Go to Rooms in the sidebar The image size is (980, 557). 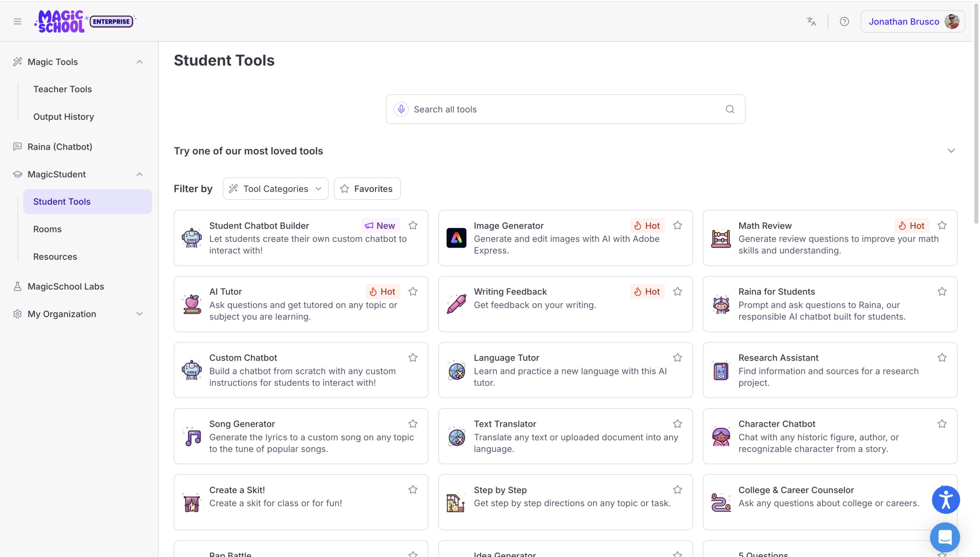[47, 229]
